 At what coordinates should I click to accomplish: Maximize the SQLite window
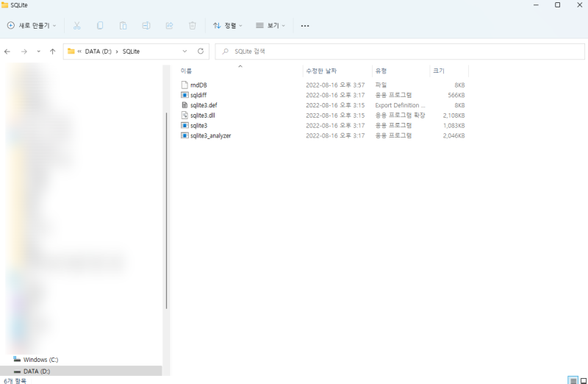(558, 5)
